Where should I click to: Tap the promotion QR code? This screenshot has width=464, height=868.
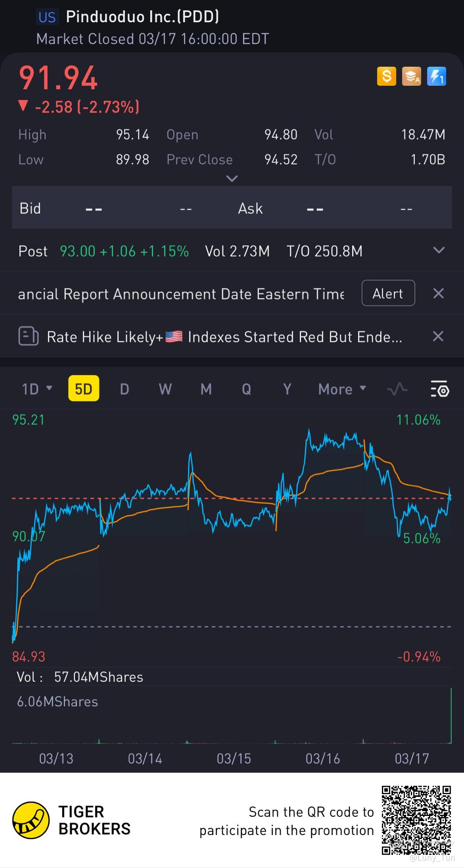[x=416, y=820]
